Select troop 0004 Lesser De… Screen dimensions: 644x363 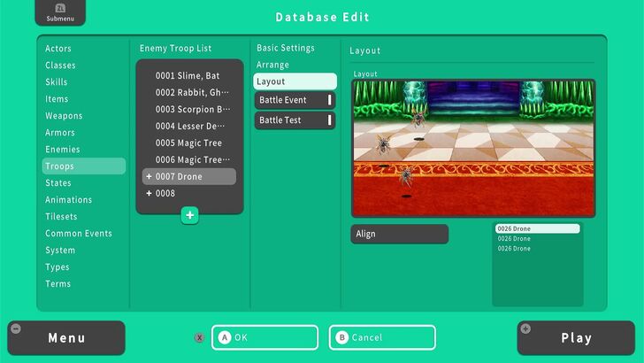(189, 127)
